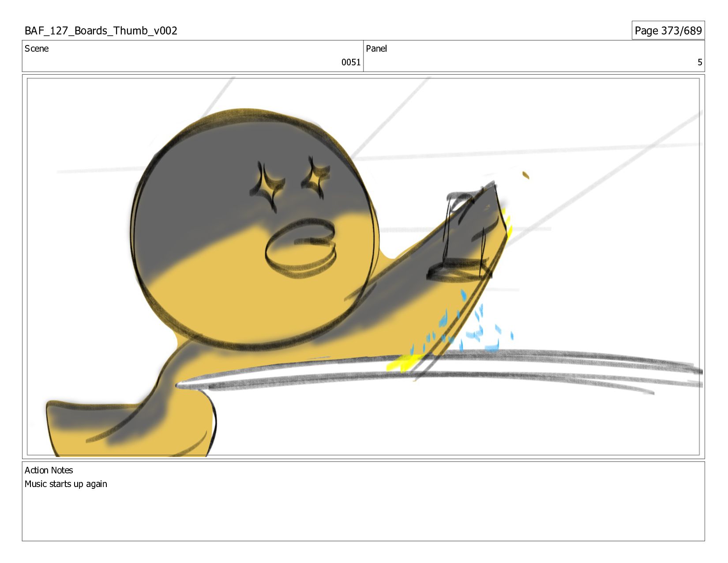
Task: Select the title BAF_127_Boards_Thumb_v002
Action: point(101,30)
